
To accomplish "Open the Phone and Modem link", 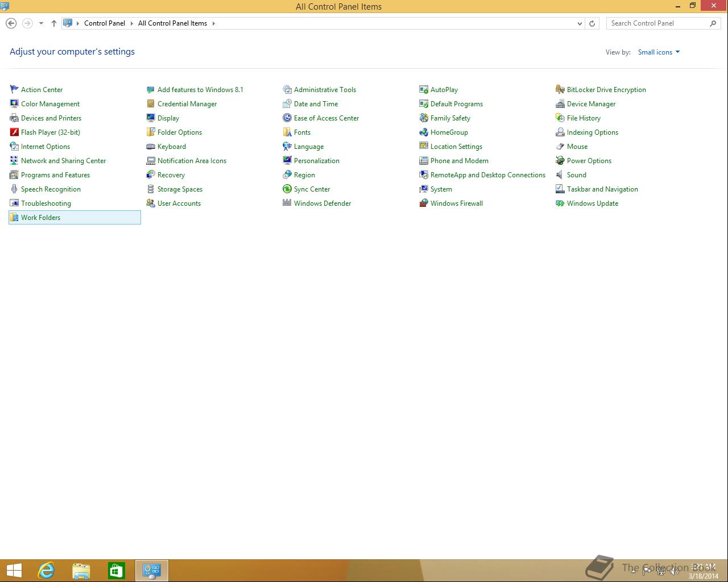I will [x=460, y=161].
